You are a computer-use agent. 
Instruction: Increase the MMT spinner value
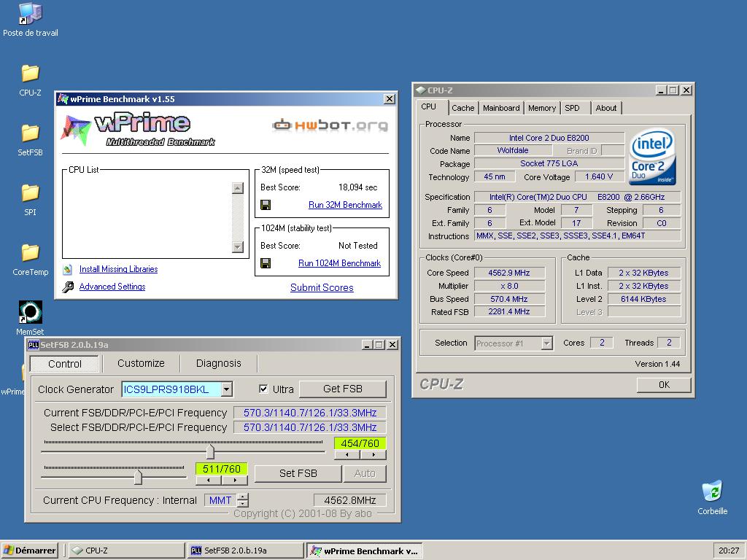[x=243, y=497]
